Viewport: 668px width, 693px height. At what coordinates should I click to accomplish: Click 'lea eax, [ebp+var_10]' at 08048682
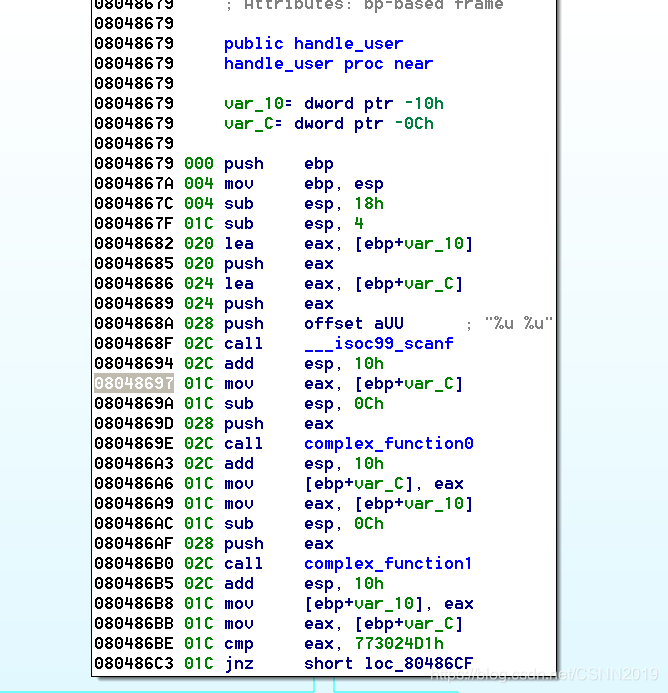click(348, 244)
